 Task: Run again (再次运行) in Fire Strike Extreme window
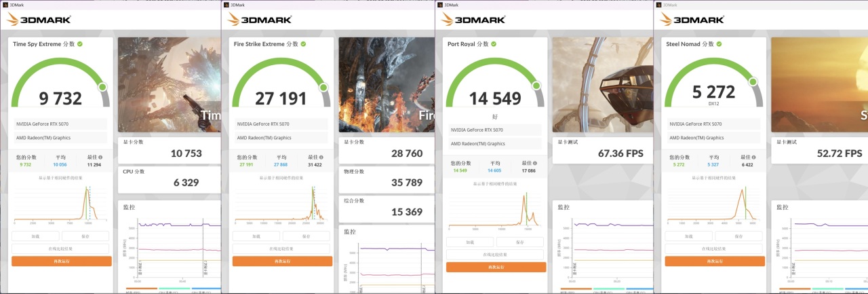point(282,261)
